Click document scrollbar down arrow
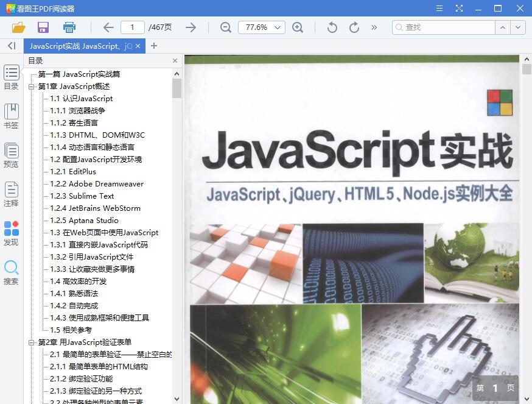The width and height of the screenshot is (532, 404). 527,399
